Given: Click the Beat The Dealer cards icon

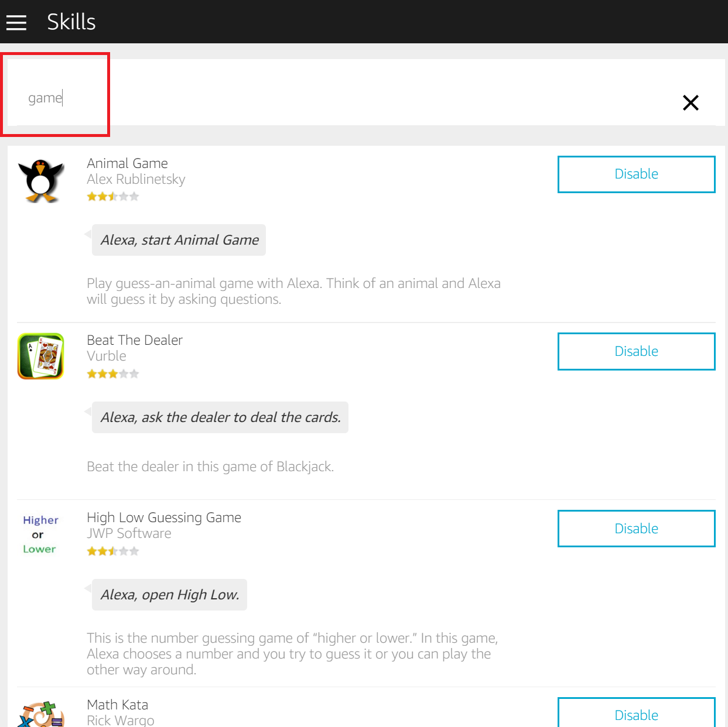Looking at the screenshot, I should [41, 356].
